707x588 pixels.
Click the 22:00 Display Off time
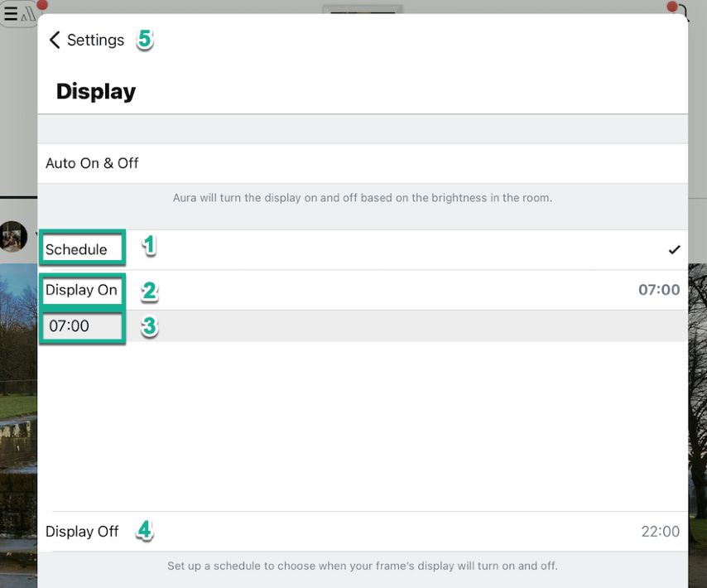coord(660,532)
